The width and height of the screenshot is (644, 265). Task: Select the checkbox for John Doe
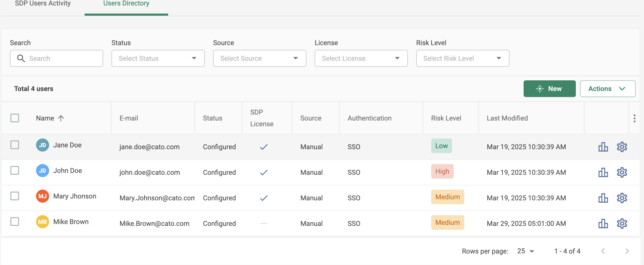click(x=15, y=171)
